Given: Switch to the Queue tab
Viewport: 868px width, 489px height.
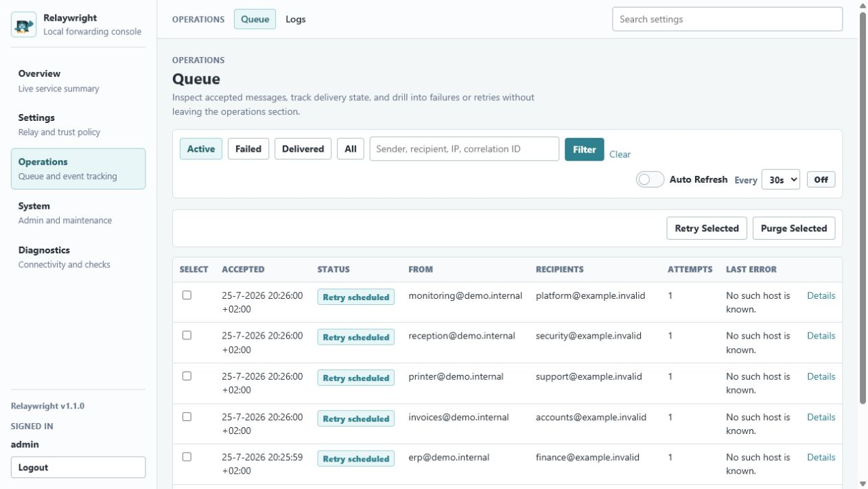Looking at the screenshot, I should (255, 19).
